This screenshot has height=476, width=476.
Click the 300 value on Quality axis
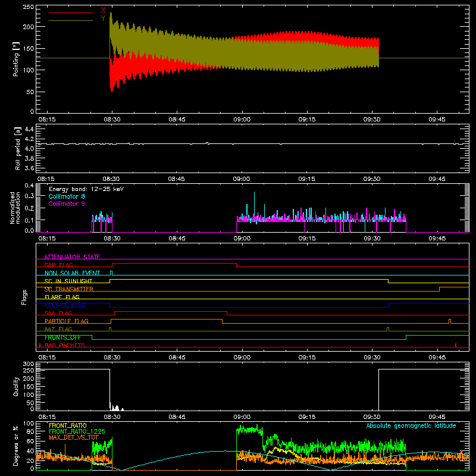(28, 364)
